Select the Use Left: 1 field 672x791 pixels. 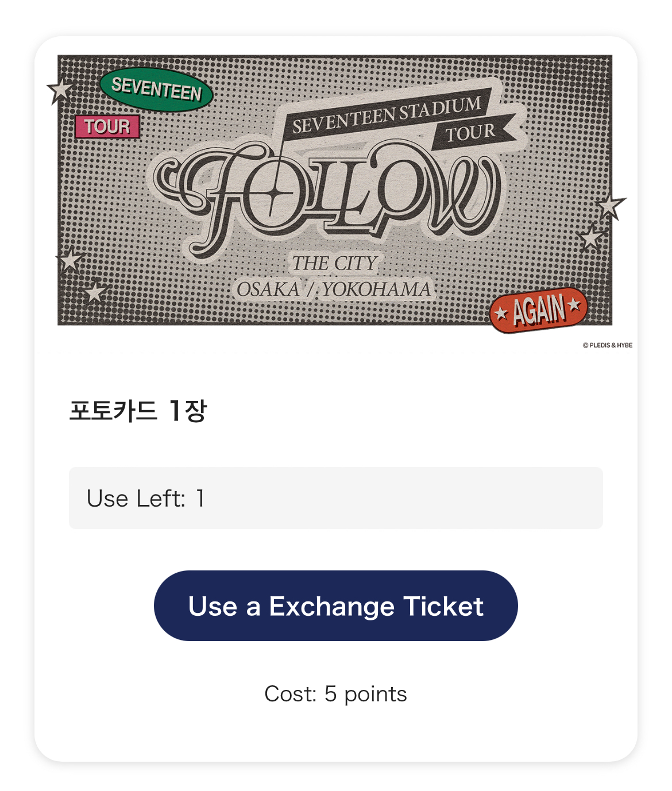coord(335,498)
